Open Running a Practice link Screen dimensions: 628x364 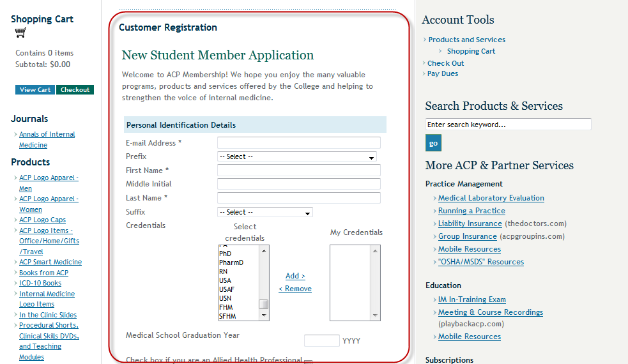point(471,211)
